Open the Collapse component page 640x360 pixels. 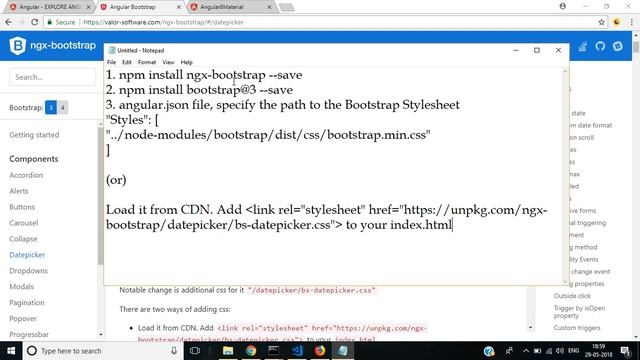tap(23, 238)
